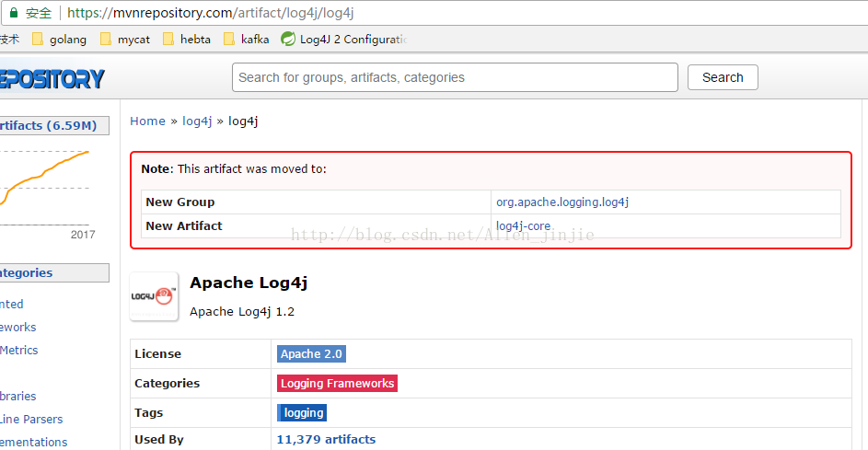Open the kafka bookmark folder

247,40
